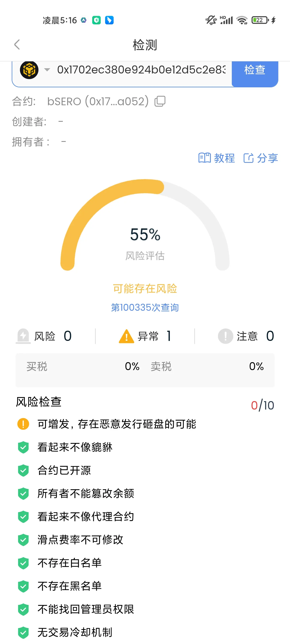Tap green shield beside 滑点费率不可修改
Viewport: 290px width, 644px height.
(23, 540)
